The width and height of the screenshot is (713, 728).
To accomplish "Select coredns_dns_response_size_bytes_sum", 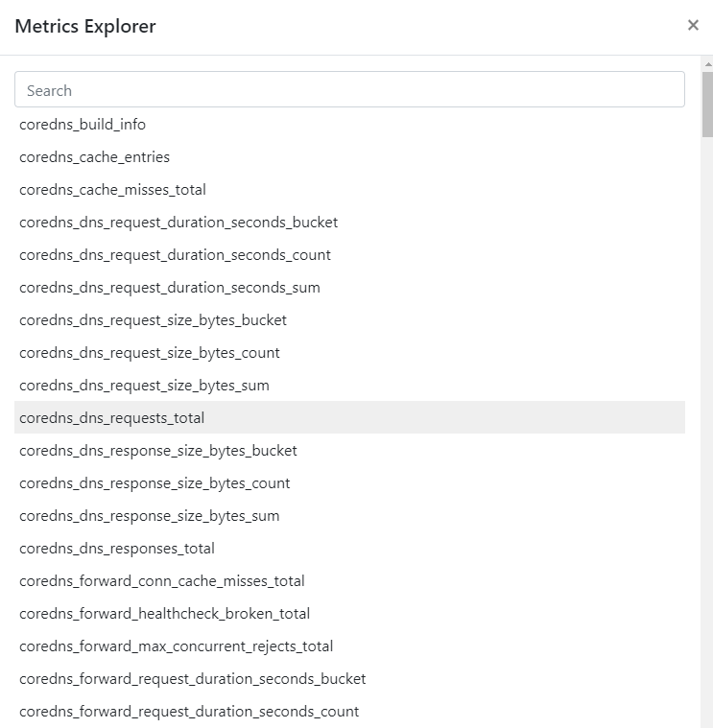I will (x=349, y=515).
